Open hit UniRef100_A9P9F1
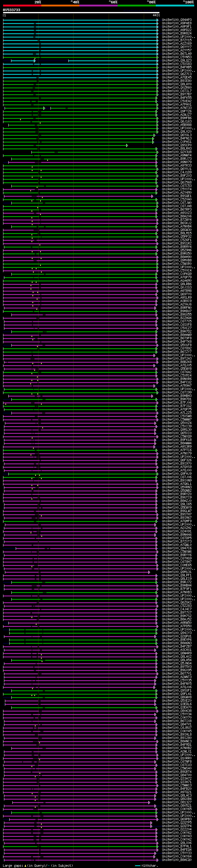This screenshot has height=868, width=197. point(177,26)
